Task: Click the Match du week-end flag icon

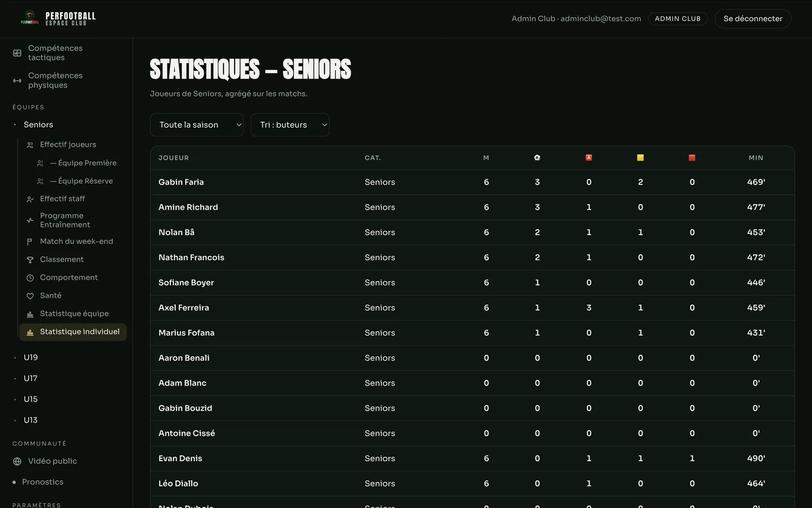Action: coord(30,242)
